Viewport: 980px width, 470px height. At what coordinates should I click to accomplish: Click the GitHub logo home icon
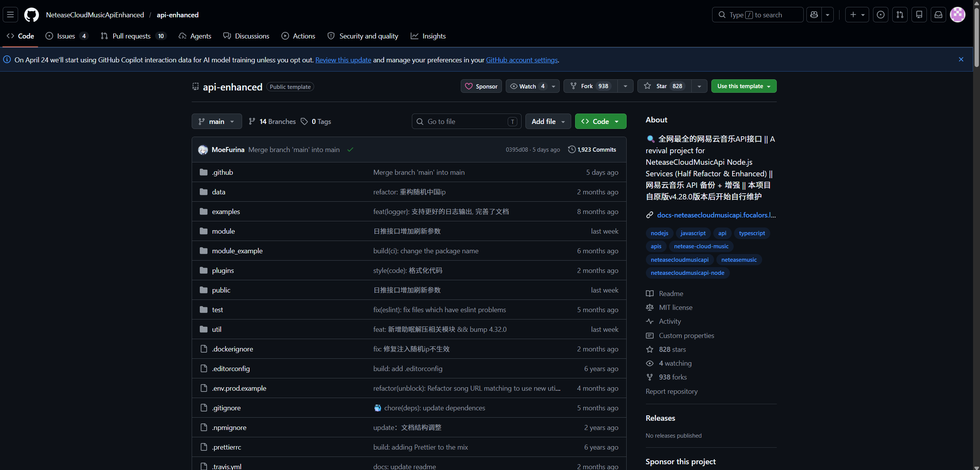pos(31,15)
